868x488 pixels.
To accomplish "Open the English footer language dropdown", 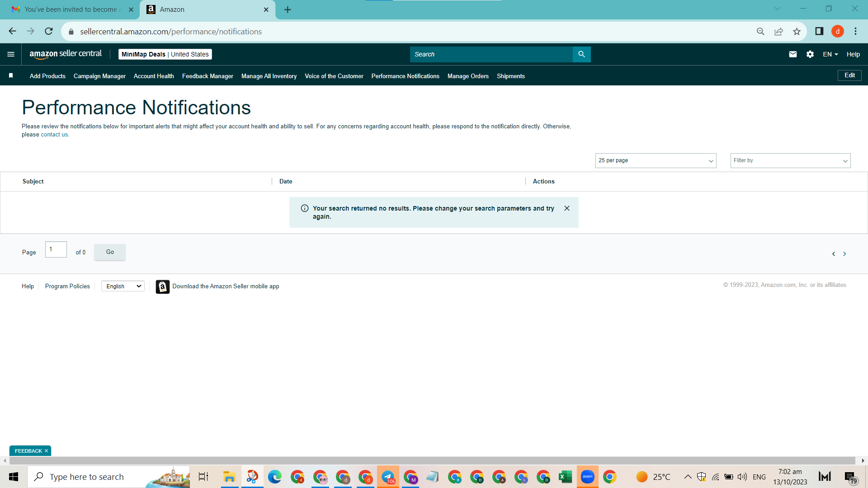I will tap(123, 286).
